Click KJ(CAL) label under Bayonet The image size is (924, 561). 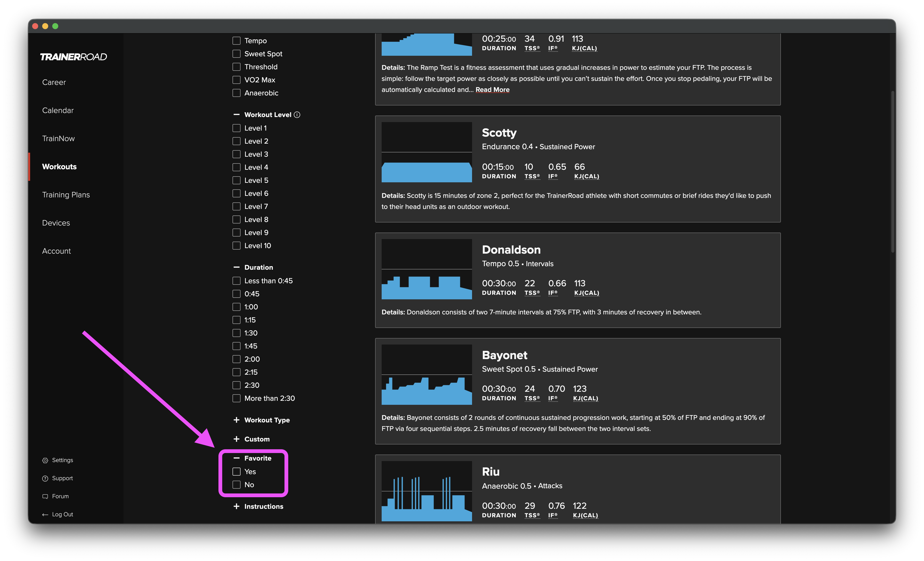click(585, 398)
